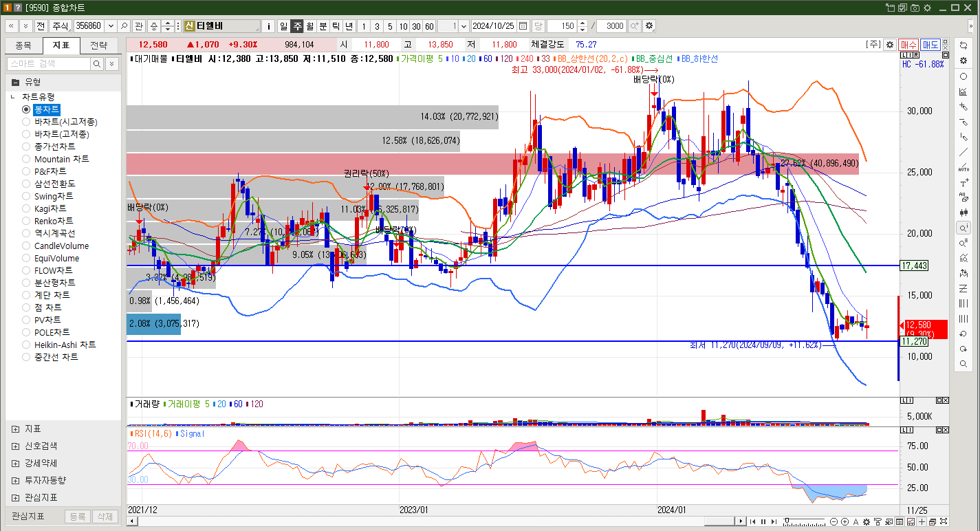Screen dimensions: 980x531
Task: Switch to the 종목 tab
Action: (x=23, y=45)
